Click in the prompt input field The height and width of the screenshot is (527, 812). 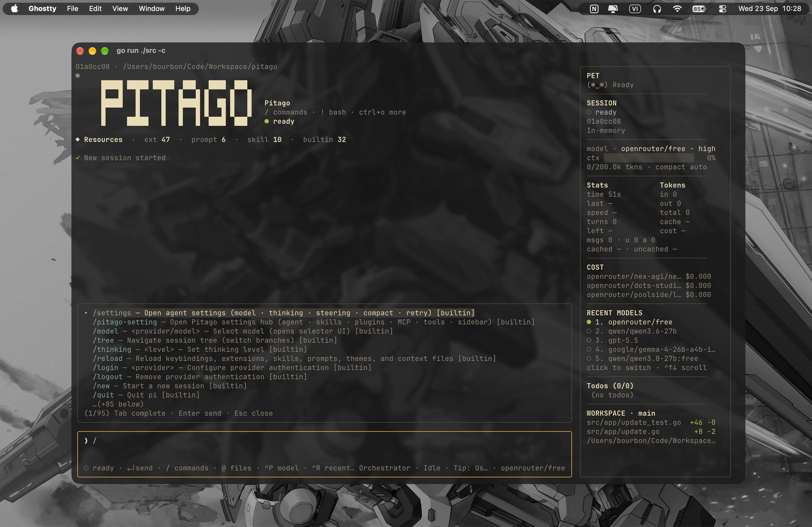324,441
